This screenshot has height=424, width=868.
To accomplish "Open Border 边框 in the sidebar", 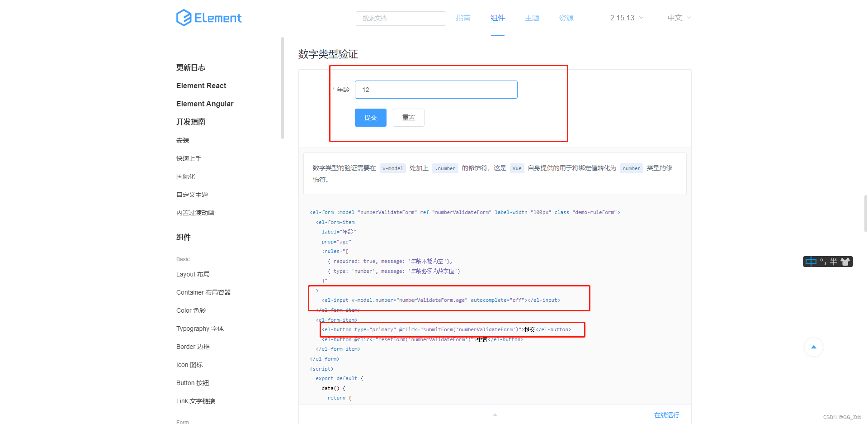I will pyautogui.click(x=193, y=347).
